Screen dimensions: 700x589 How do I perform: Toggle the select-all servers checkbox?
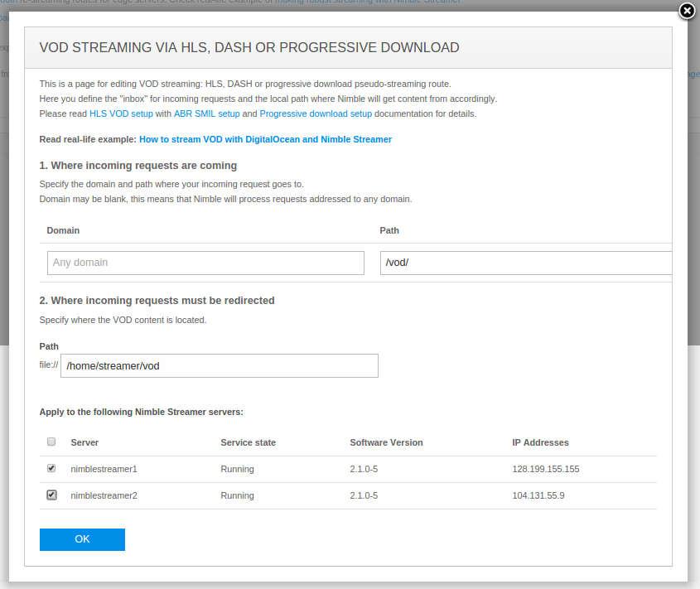tap(51, 442)
